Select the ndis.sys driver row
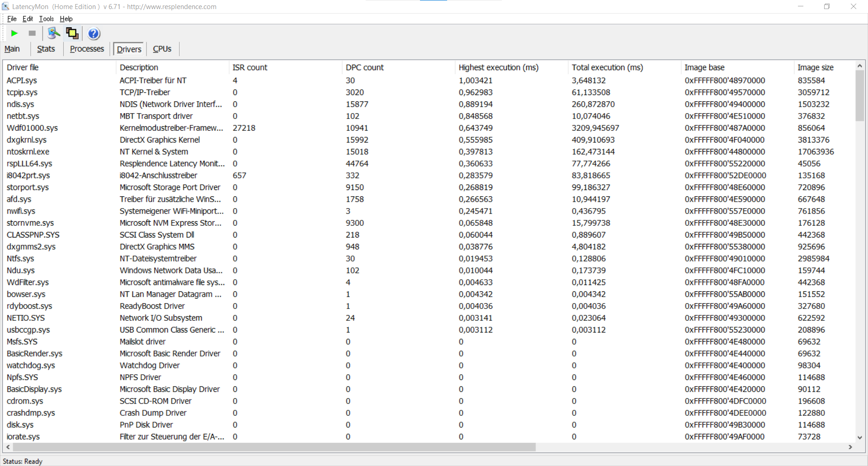Image resolution: width=868 pixels, height=466 pixels. coord(429,104)
